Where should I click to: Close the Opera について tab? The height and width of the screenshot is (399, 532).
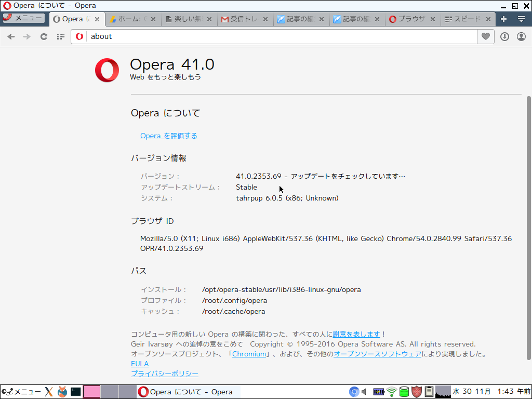[97, 19]
